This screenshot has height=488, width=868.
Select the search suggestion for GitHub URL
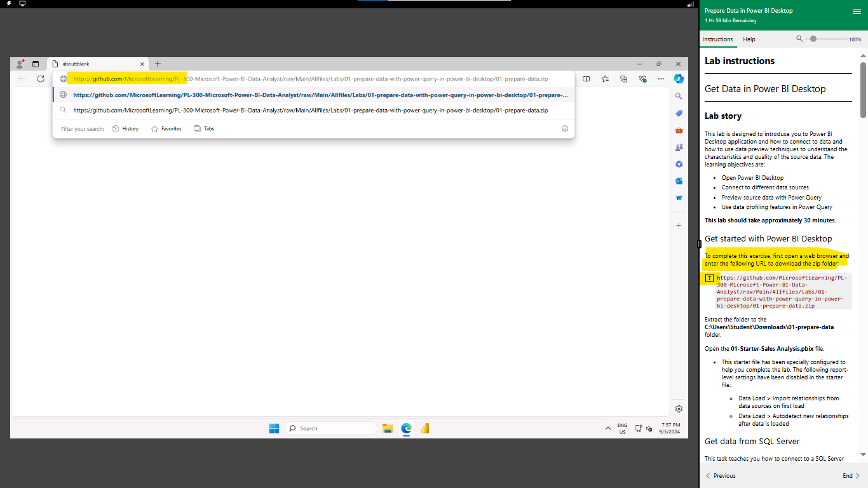(x=314, y=110)
